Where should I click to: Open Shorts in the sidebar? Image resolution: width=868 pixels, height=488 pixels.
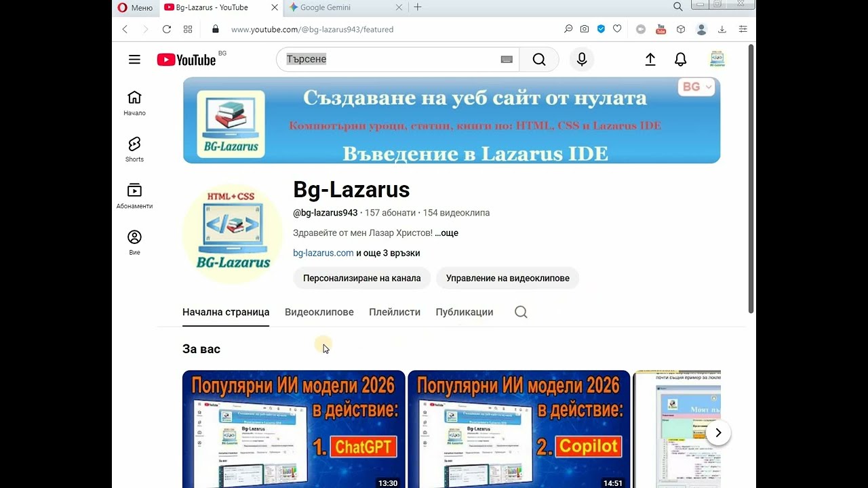point(134,150)
